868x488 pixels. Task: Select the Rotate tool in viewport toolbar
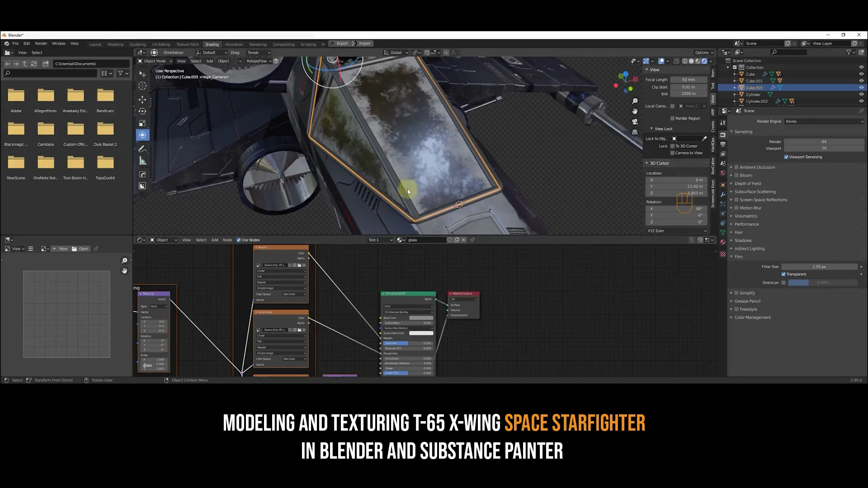142,111
